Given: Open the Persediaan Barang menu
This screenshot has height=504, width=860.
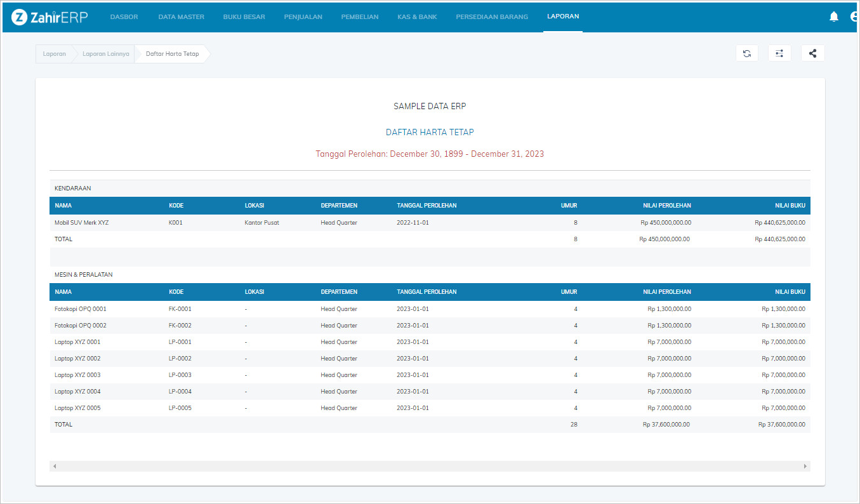Looking at the screenshot, I should (x=491, y=17).
